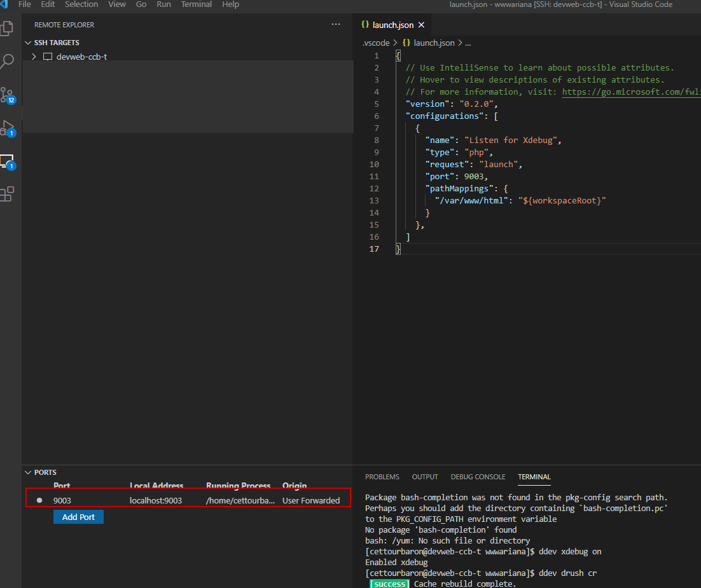This screenshot has width=701, height=588.
Task: Collapse the SSH TARGETS section
Action: click(x=28, y=43)
